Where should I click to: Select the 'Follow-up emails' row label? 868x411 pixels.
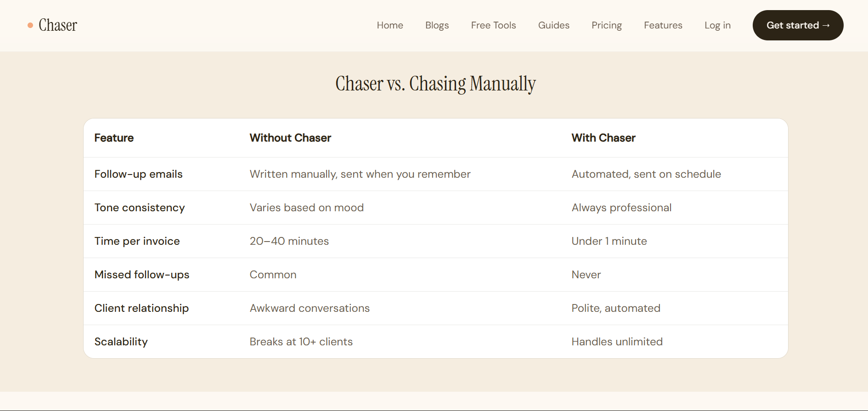(138, 174)
